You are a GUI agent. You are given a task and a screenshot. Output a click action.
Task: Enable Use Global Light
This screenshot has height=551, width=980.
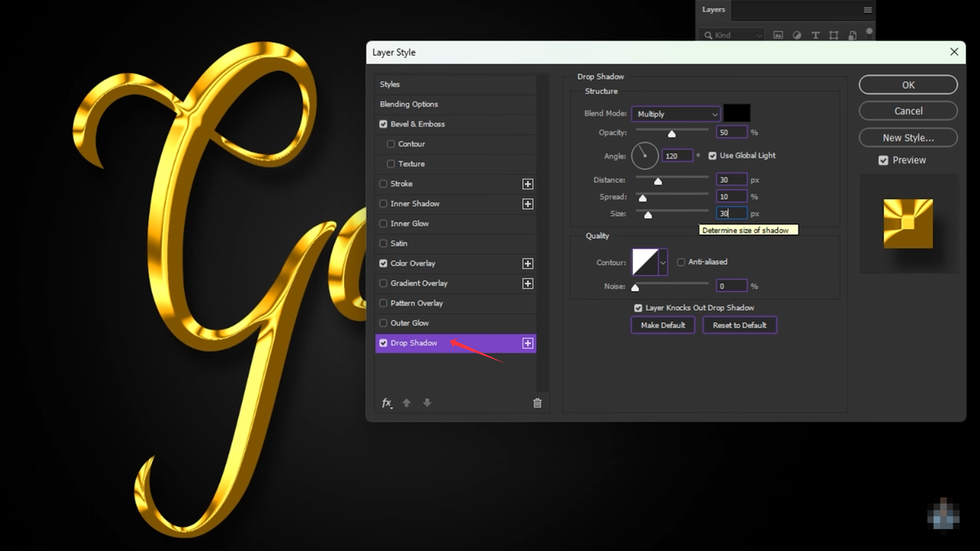(712, 155)
